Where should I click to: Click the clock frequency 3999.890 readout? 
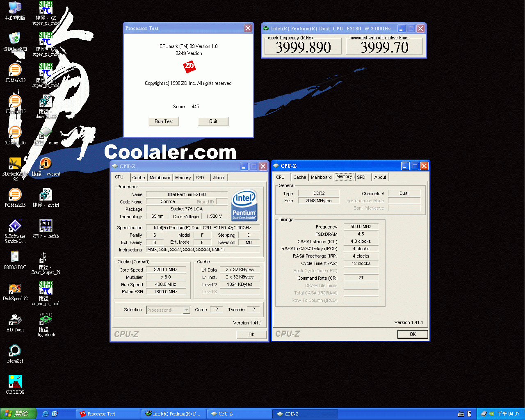pyautogui.click(x=303, y=47)
